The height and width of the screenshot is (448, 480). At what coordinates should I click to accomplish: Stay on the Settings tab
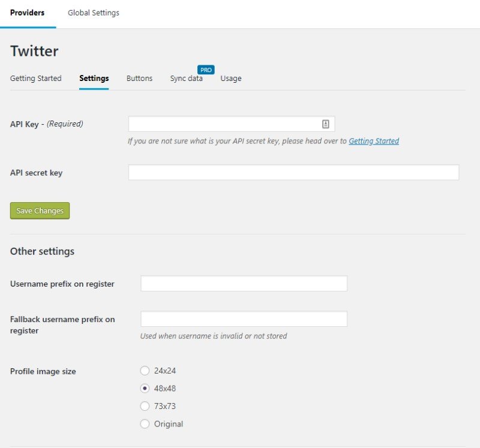pos(94,78)
